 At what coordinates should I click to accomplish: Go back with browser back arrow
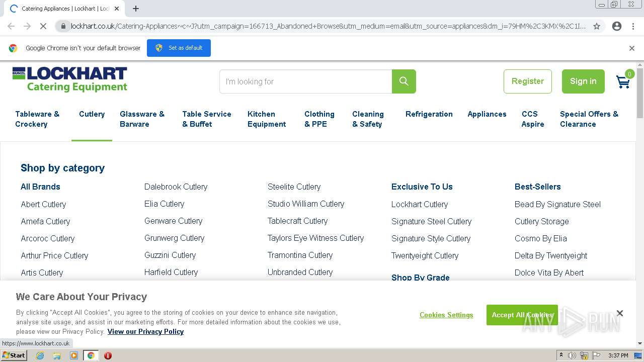[11, 26]
